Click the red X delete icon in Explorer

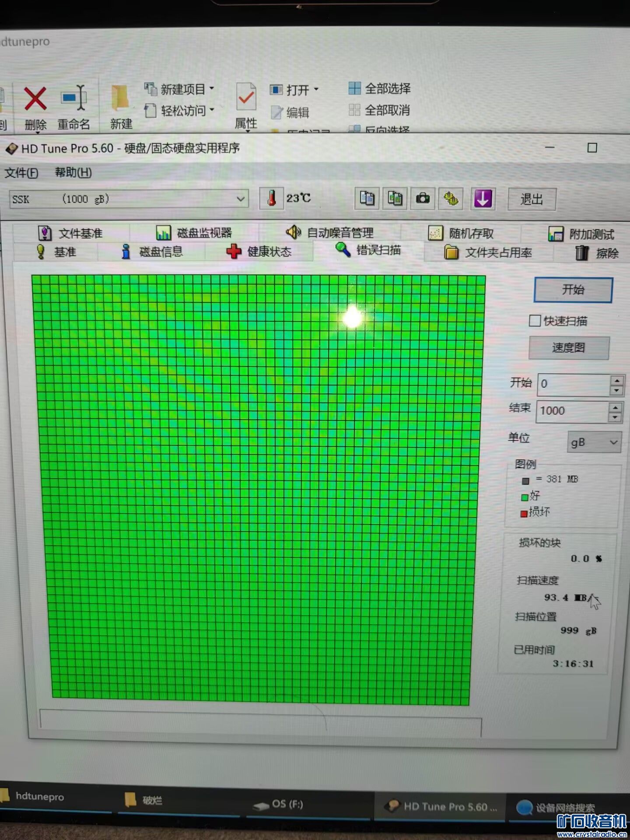point(35,99)
